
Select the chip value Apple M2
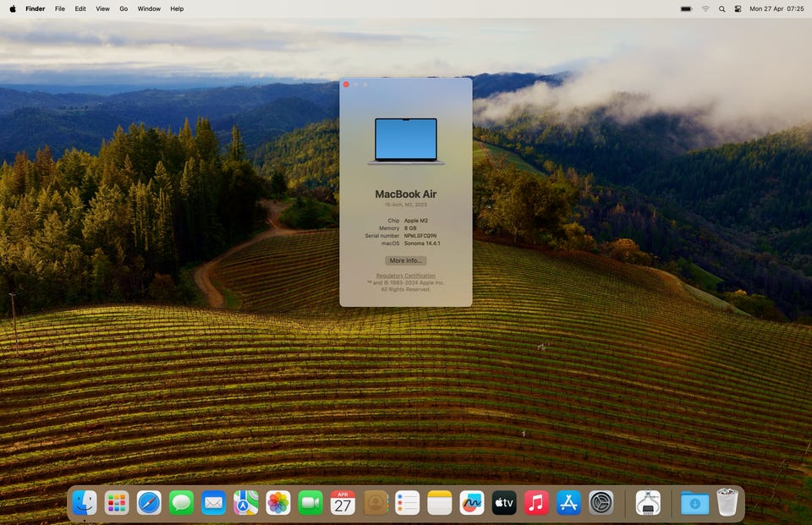click(x=416, y=221)
